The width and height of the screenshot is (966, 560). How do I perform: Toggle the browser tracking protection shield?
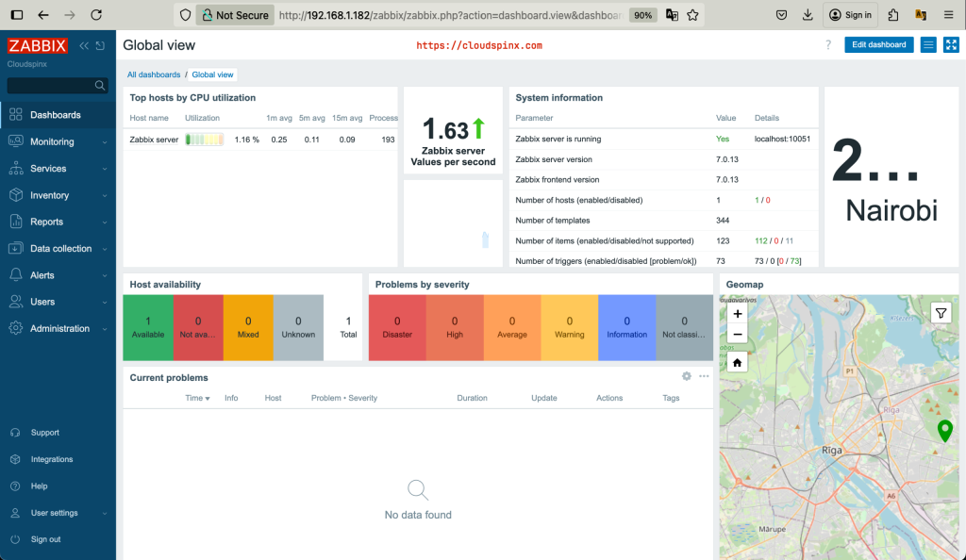point(185,14)
